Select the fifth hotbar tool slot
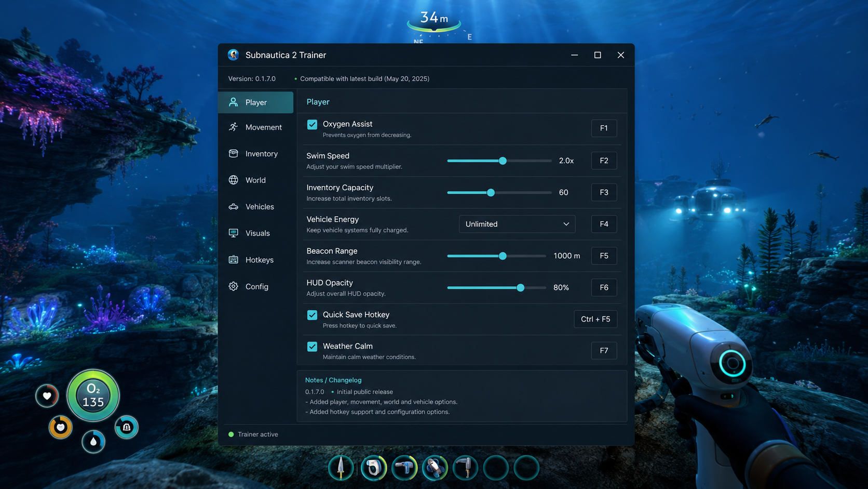Viewport: 868px width, 489px height. pyautogui.click(x=466, y=468)
